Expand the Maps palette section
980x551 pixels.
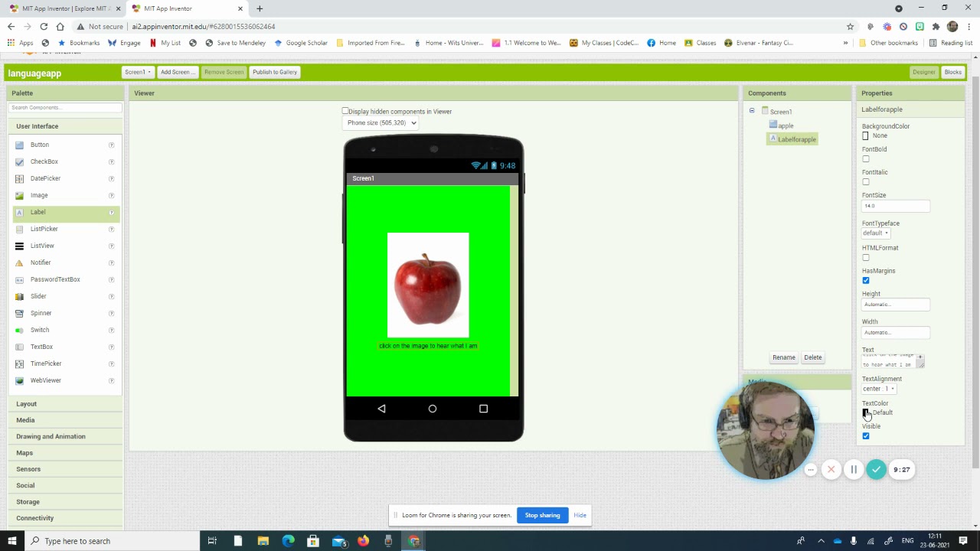pyautogui.click(x=24, y=453)
